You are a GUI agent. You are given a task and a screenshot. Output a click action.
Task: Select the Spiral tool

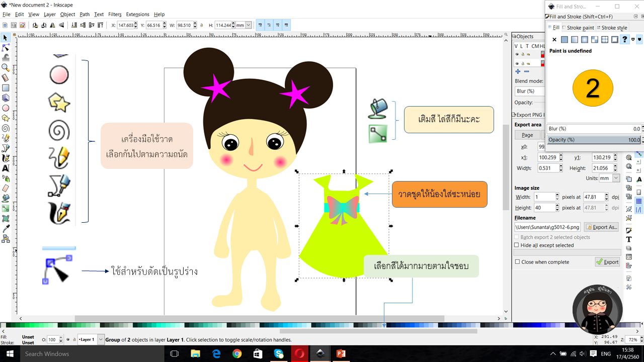tap(6, 128)
